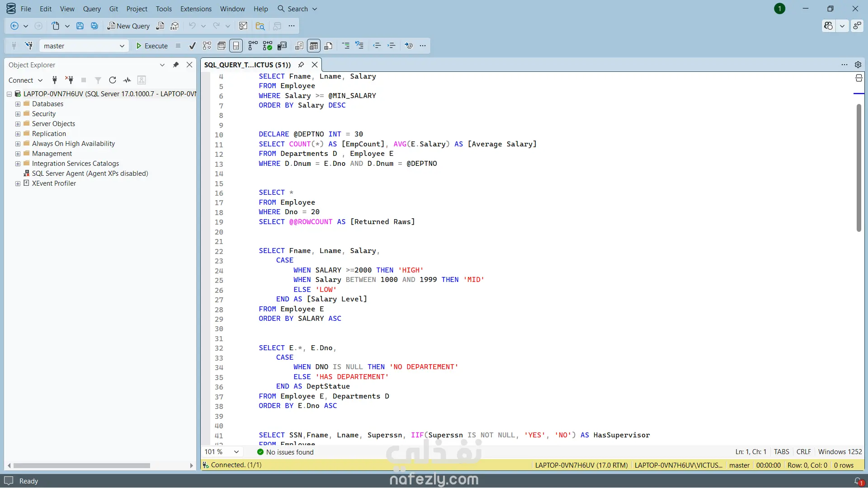868x488 pixels.
Task: Select Results to Text mode
Action: (x=299, y=46)
